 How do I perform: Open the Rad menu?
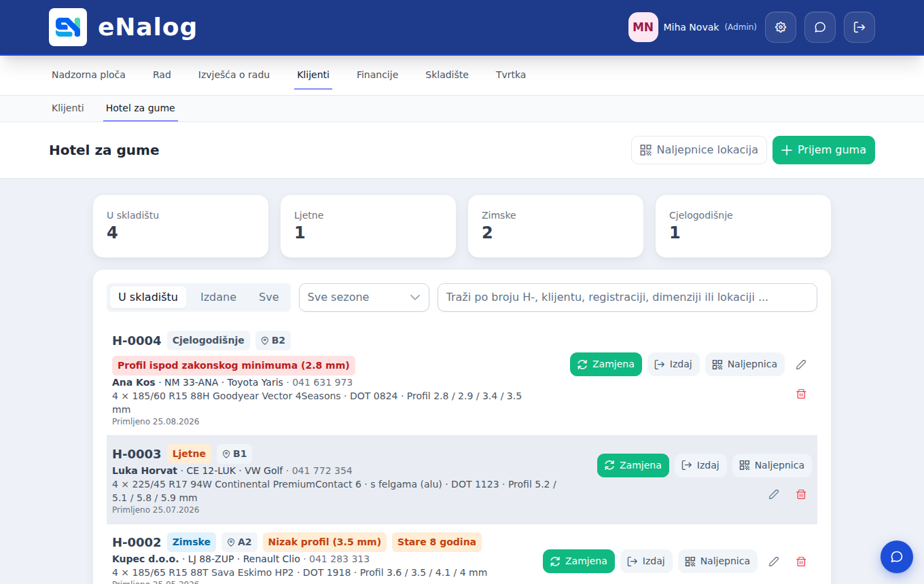(x=162, y=75)
